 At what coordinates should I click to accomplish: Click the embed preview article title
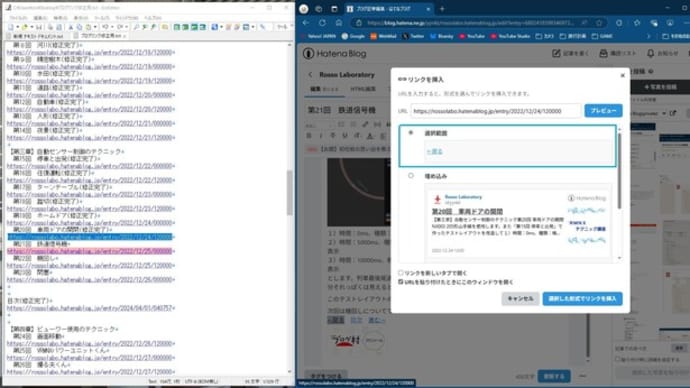[467, 211]
